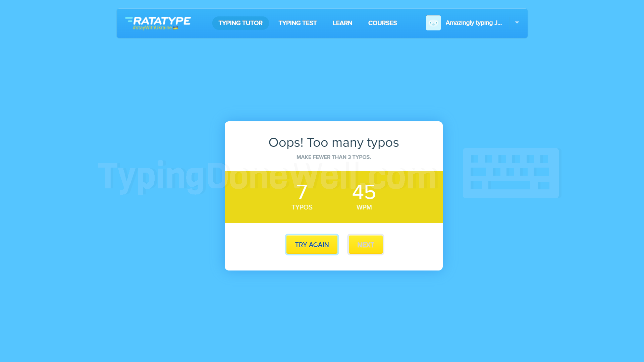This screenshot has width=644, height=362.
Task: Click the faded keyboard illustration
Action: pyautogui.click(x=510, y=173)
